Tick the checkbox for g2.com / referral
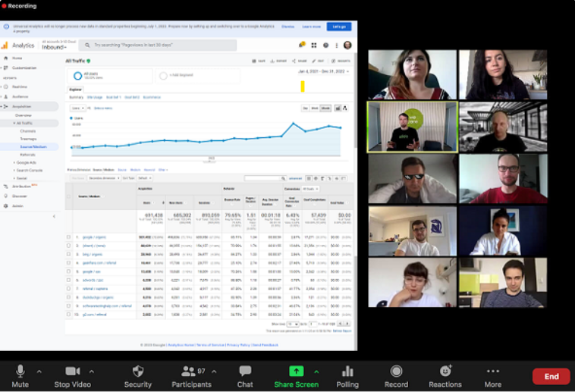 (x=68, y=314)
